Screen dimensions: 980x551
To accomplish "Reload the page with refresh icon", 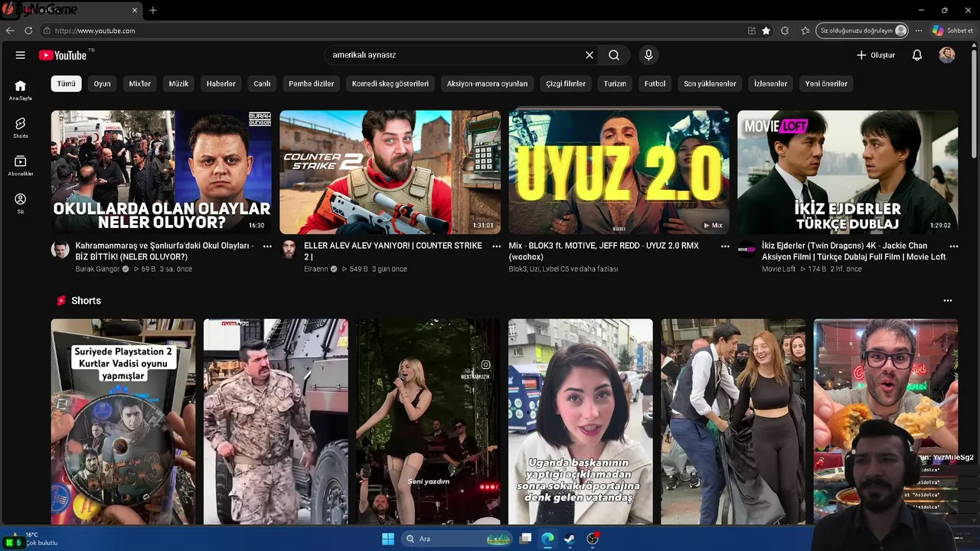I will click(x=28, y=31).
